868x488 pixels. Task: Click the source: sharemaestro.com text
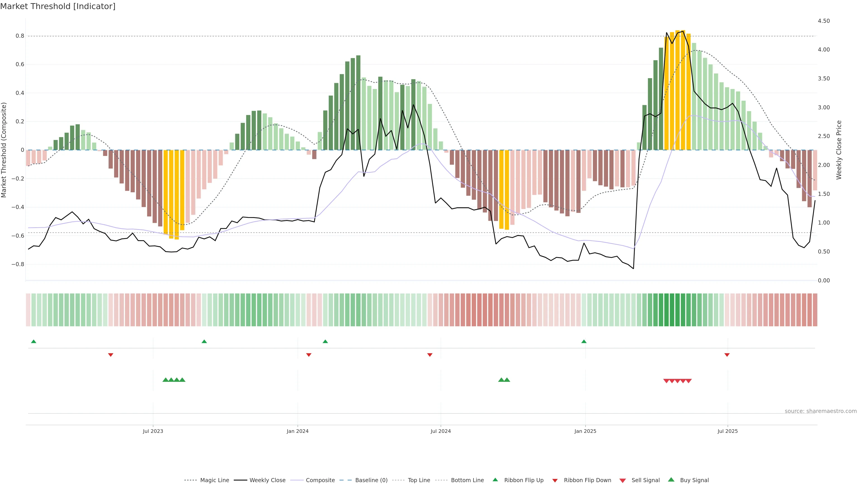click(821, 411)
